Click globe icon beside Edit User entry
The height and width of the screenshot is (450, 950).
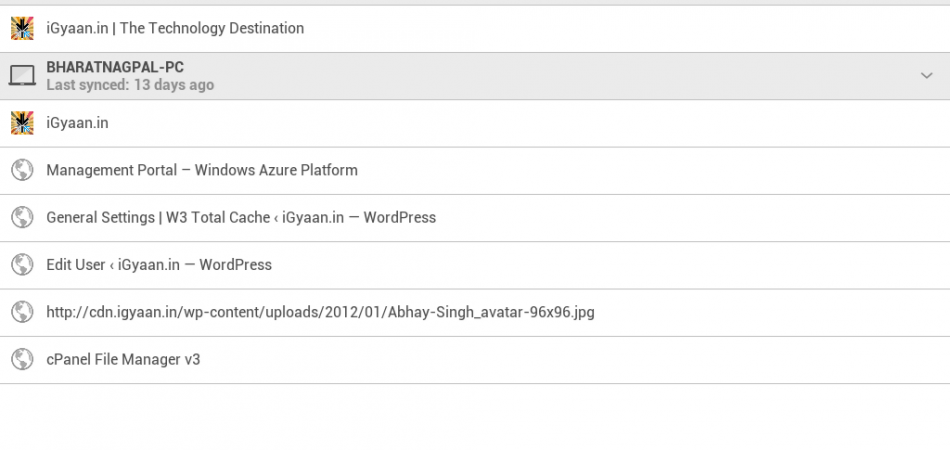pos(22,265)
